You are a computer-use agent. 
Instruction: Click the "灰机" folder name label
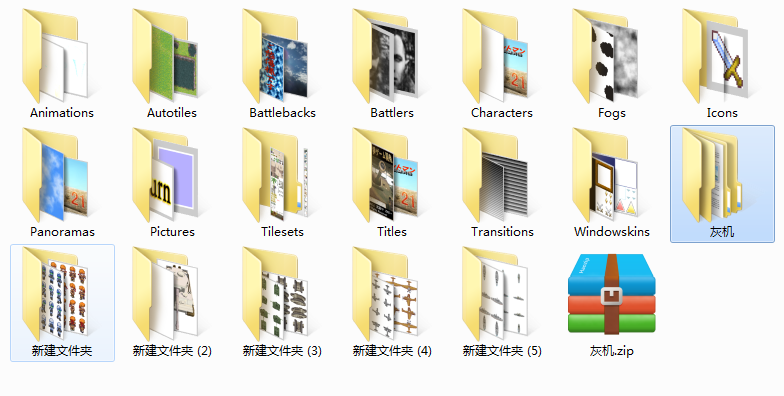[722, 232]
